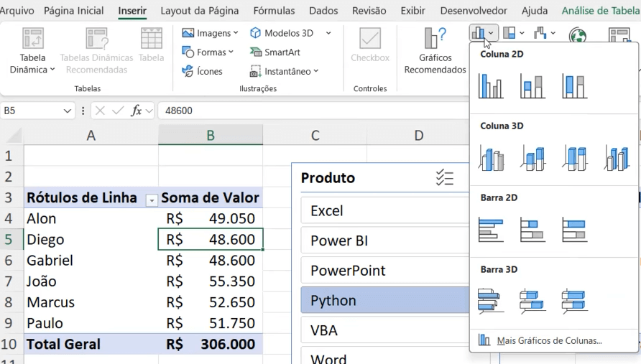Switch to Página Inicial tab
The image size is (641, 364).
coord(73,11)
